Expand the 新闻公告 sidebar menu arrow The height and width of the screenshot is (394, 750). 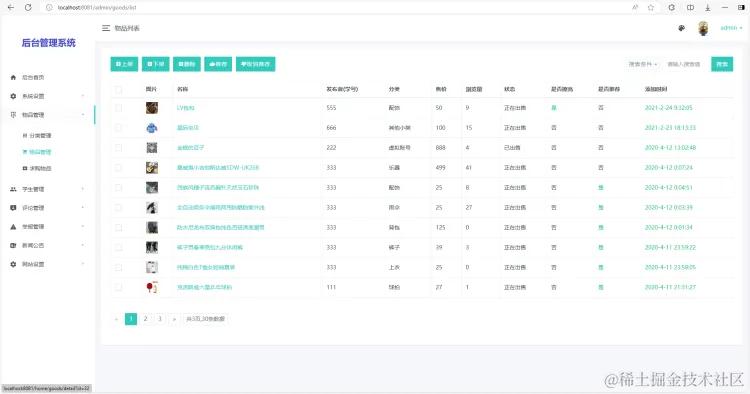pyautogui.click(x=83, y=245)
